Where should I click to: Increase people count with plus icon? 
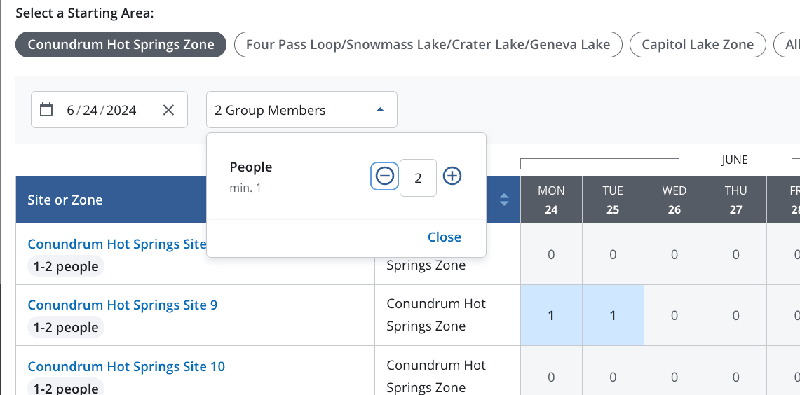coord(452,176)
